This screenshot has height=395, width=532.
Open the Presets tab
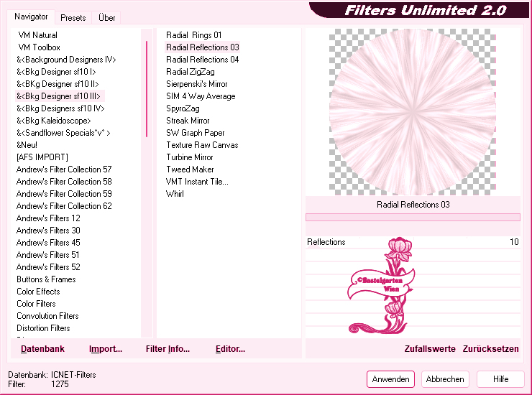coord(73,18)
